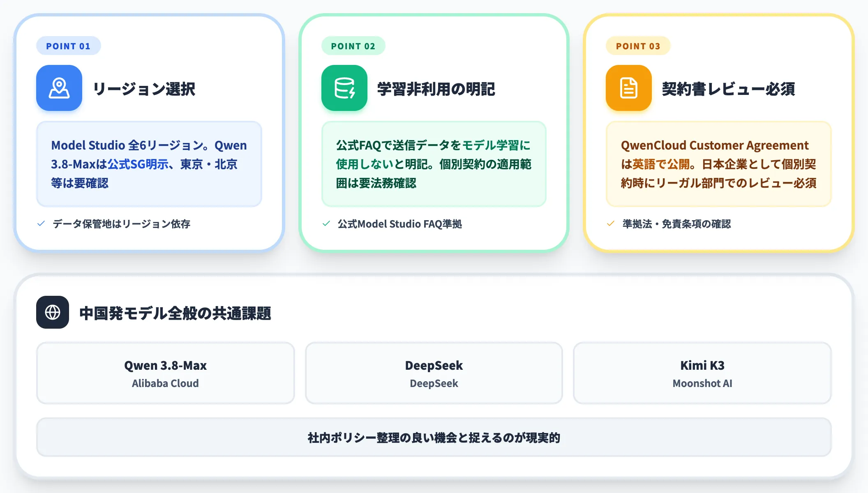Click the 公式SG明示 highlighted text
868x493 pixels.
(x=138, y=164)
